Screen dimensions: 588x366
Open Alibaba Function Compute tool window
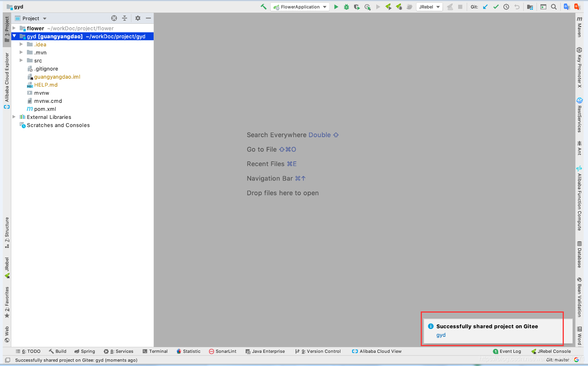coord(579,198)
